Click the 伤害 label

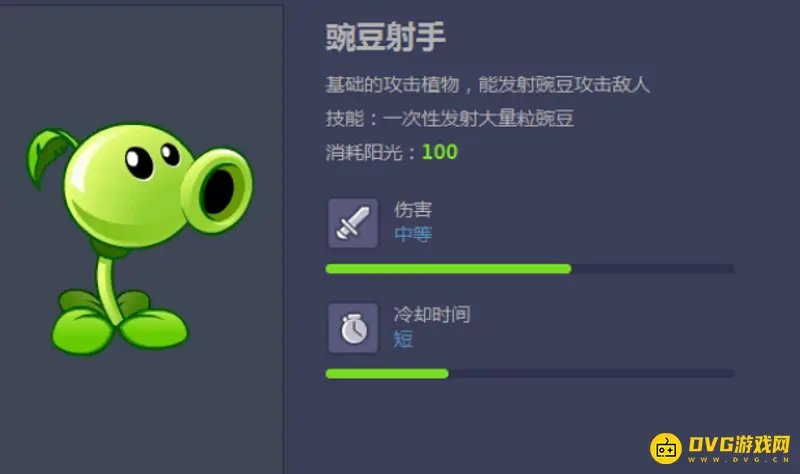pos(413,209)
